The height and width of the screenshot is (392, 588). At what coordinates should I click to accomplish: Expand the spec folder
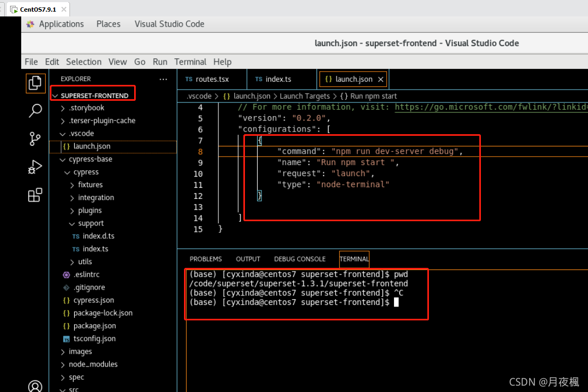pyautogui.click(x=63, y=377)
